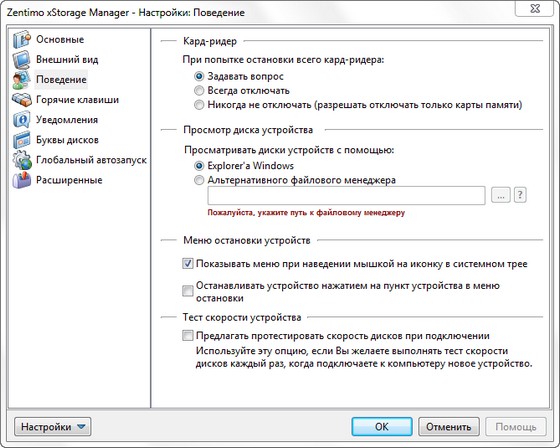Select the Задавать вопрос radio option
Image resolution: width=560 pixels, height=448 pixels.
pos(199,76)
